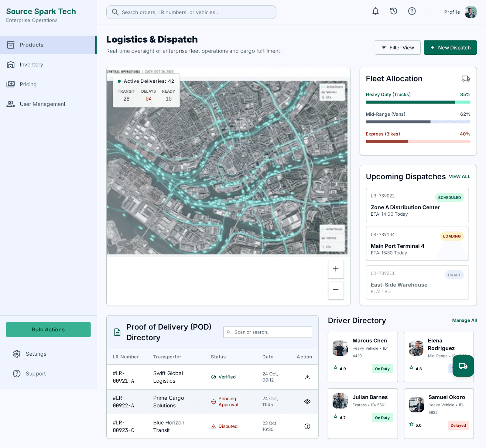Click Manage All in Driver Directory

[464, 320]
